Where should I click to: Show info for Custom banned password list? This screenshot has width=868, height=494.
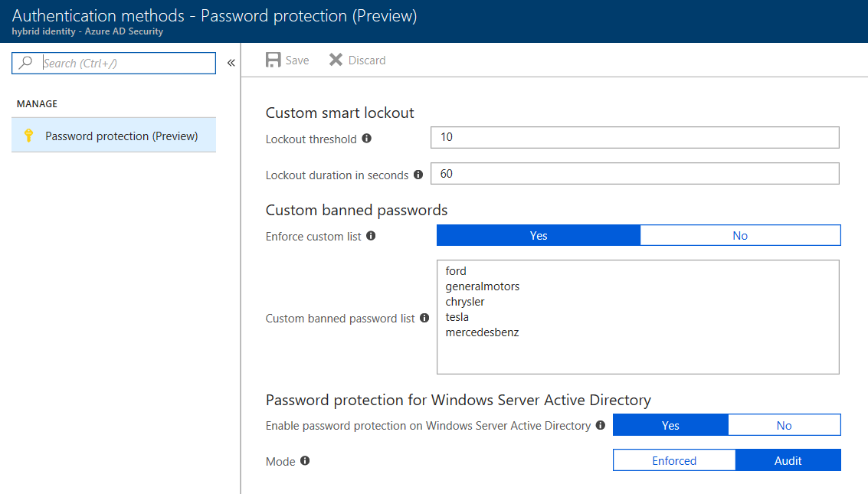(x=424, y=318)
